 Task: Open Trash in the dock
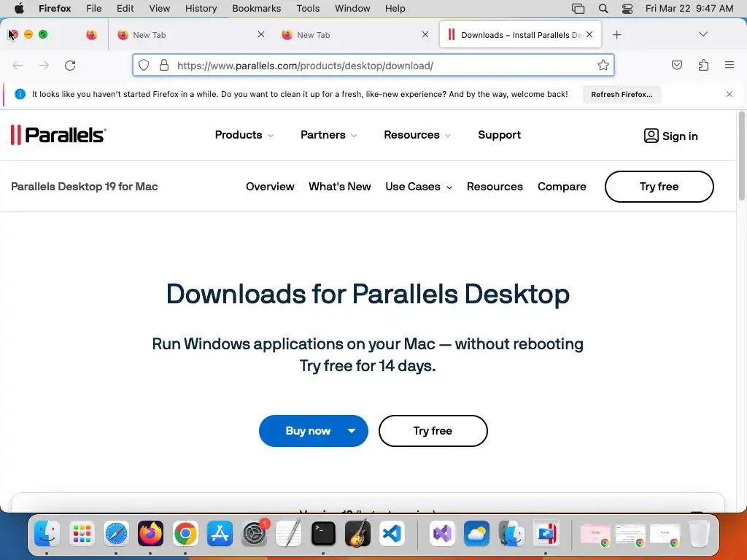(x=699, y=533)
